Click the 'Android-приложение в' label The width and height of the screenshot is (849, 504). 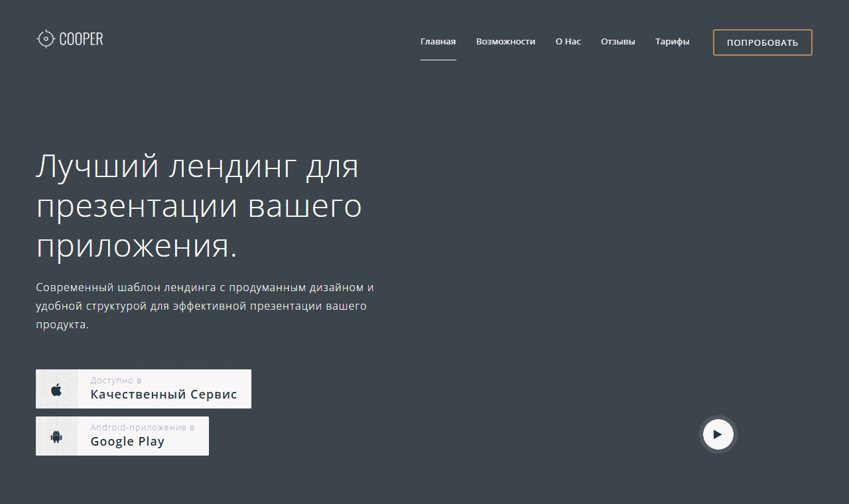(x=143, y=428)
